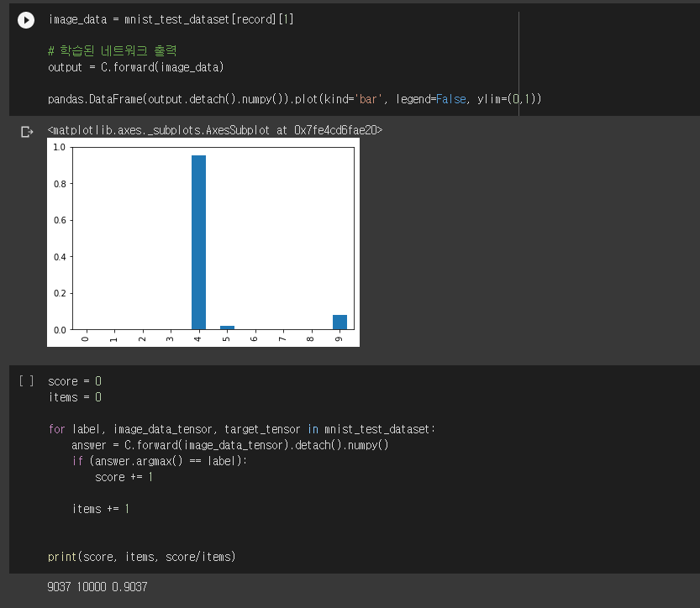The width and height of the screenshot is (700, 608).
Task: Click the 'output = C.forward(image_data)' line
Action: pyautogui.click(x=136, y=67)
